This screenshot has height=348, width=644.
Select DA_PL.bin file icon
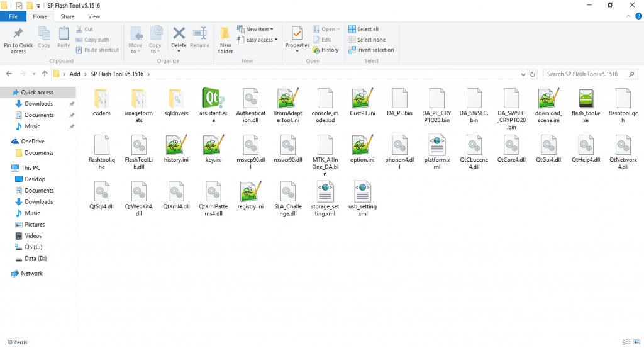click(399, 99)
